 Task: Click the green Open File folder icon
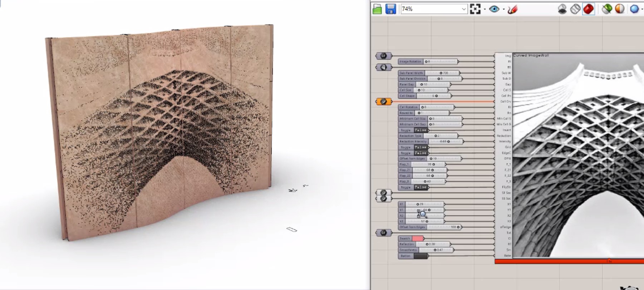click(377, 9)
